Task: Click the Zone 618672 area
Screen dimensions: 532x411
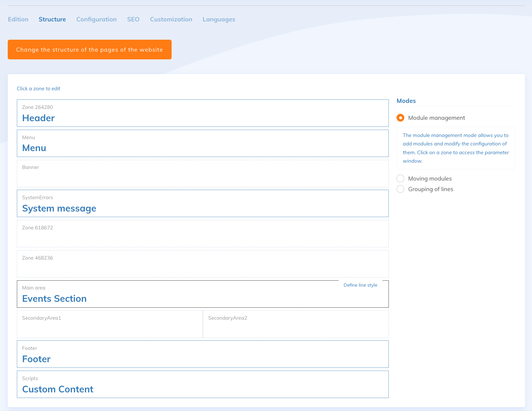Action: (x=202, y=234)
